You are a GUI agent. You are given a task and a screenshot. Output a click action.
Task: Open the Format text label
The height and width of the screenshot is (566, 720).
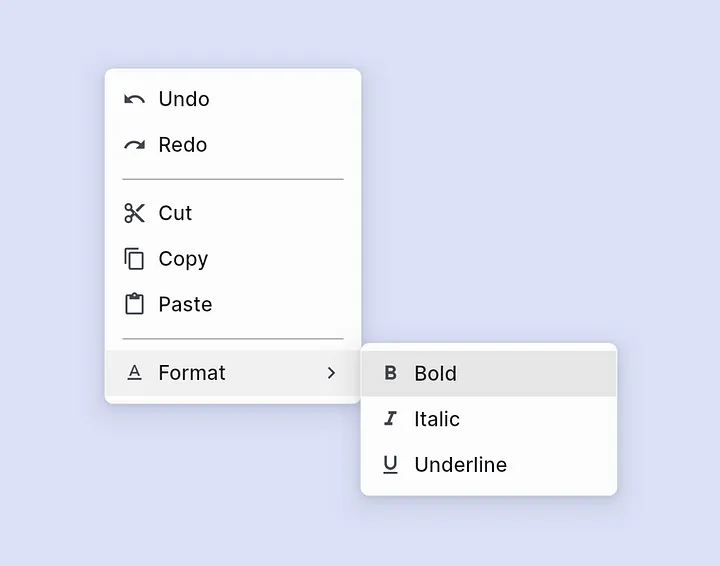[x=192, y=373]
